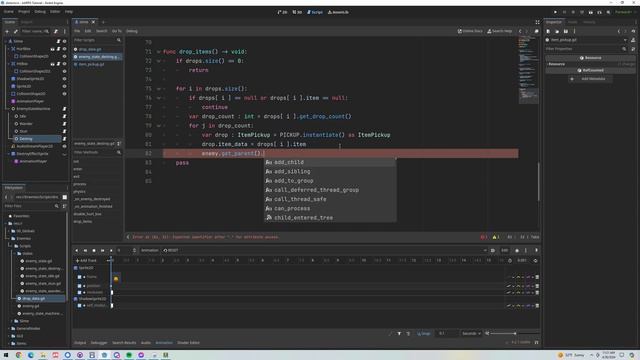Open the Inspector object history

click(633, 31)
